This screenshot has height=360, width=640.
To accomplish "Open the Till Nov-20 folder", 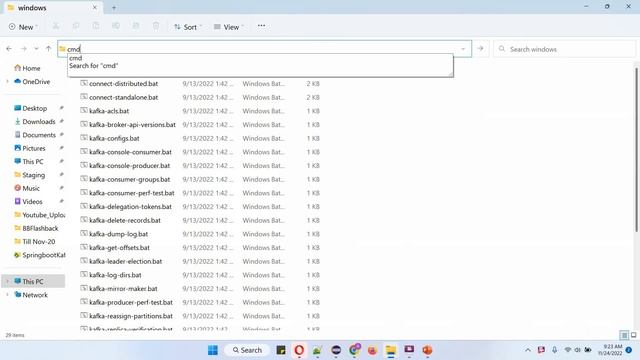I will click(34, 242).
